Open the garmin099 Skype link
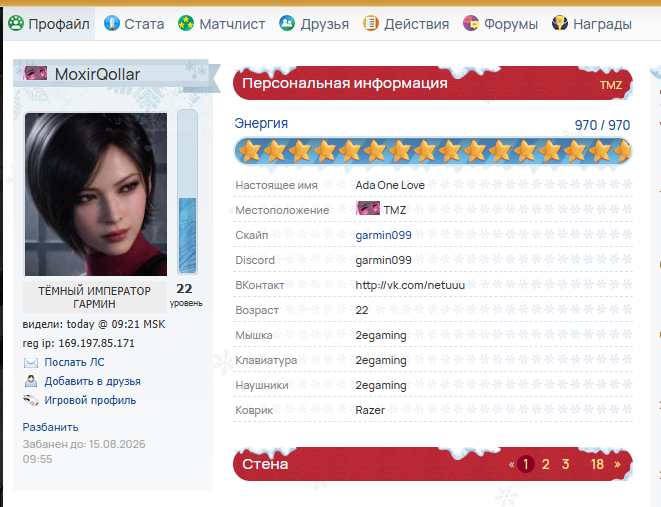The image size is (661, 507). (x=383, y=235)
